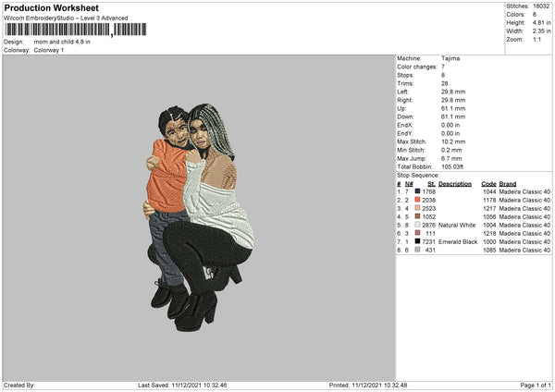Select the Machine value 'Tajima'
This screenshot has width=555, height=392.
450,58
